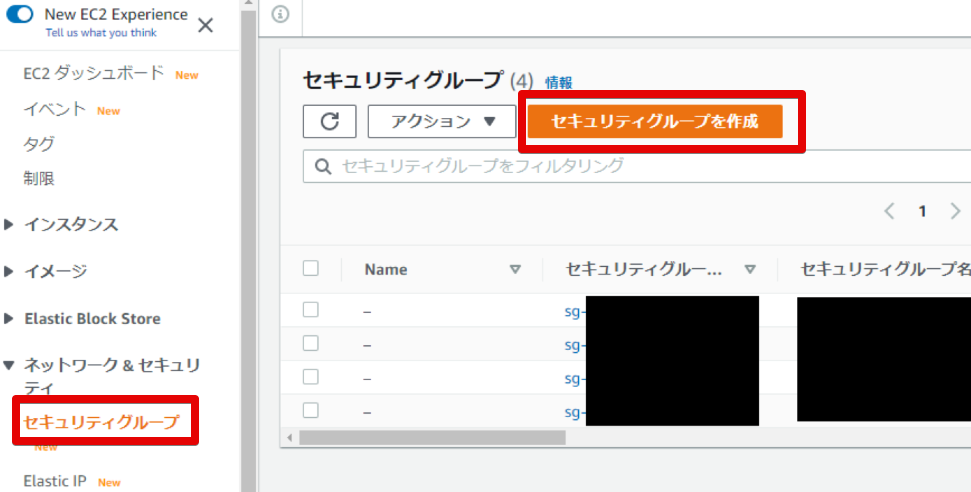Toggle the New EC2 Experience switch
The height and width of the screenshot is (492, 971).
[20, 14]
